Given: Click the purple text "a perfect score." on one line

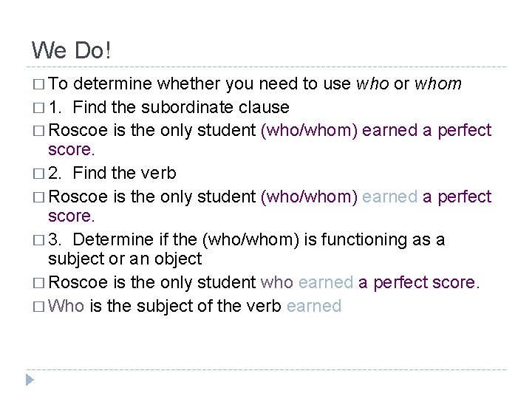Looking at the screenshot, I should [x=419, y=284].
